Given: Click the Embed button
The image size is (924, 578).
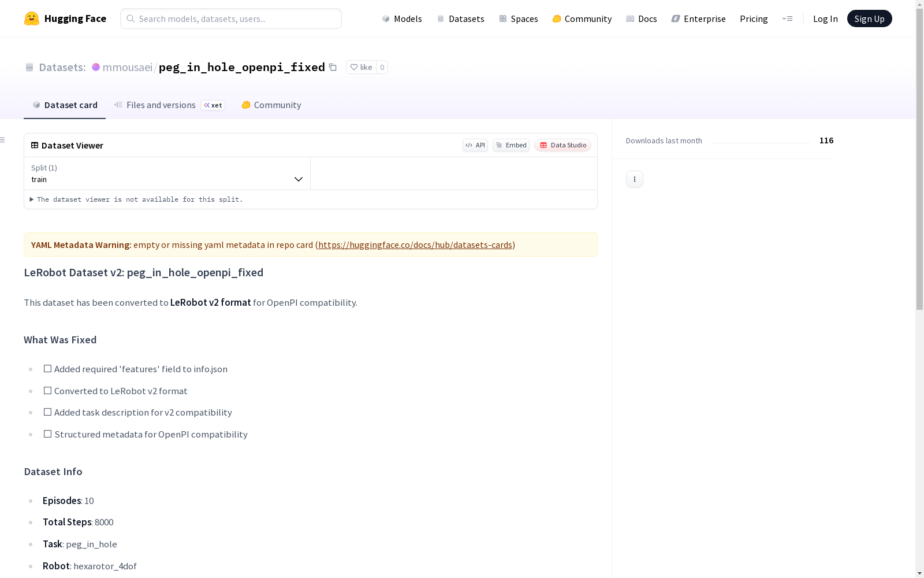Looking at the screenshot, I should 511,145.
